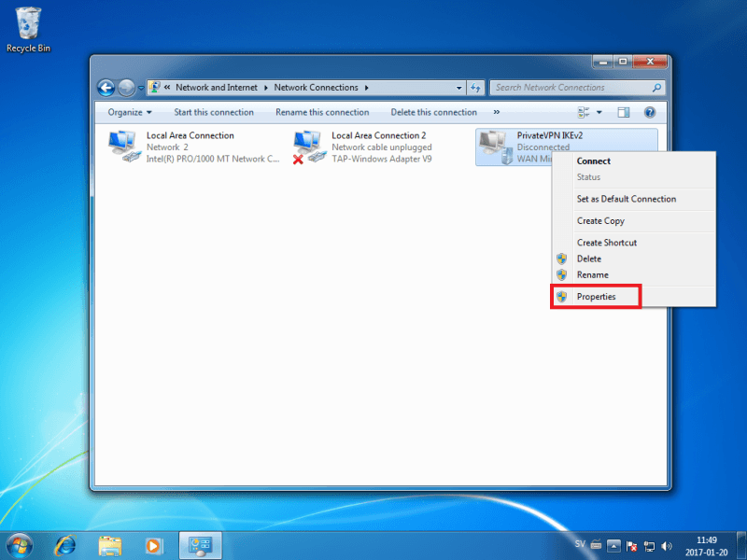Open the change view dropdown arrow
Image resolution: width=747 pixels, height=560 pixels.
click(x=599, y=112)
